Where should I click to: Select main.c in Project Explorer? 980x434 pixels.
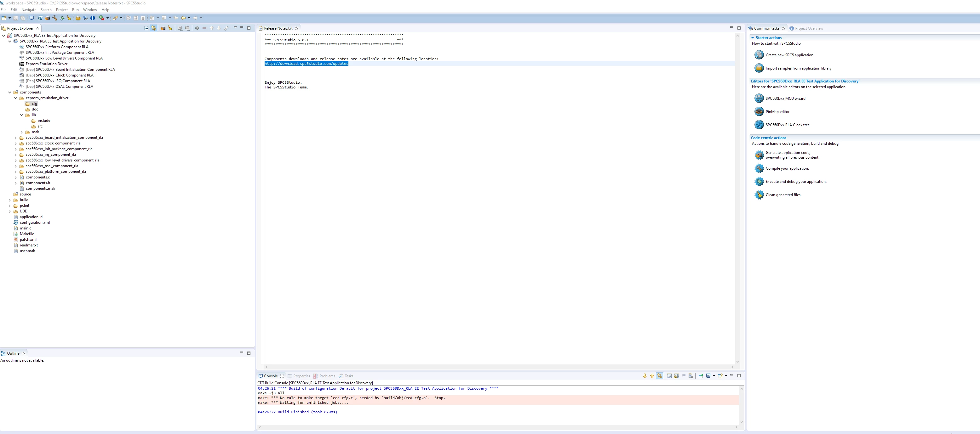pos(26,228)
